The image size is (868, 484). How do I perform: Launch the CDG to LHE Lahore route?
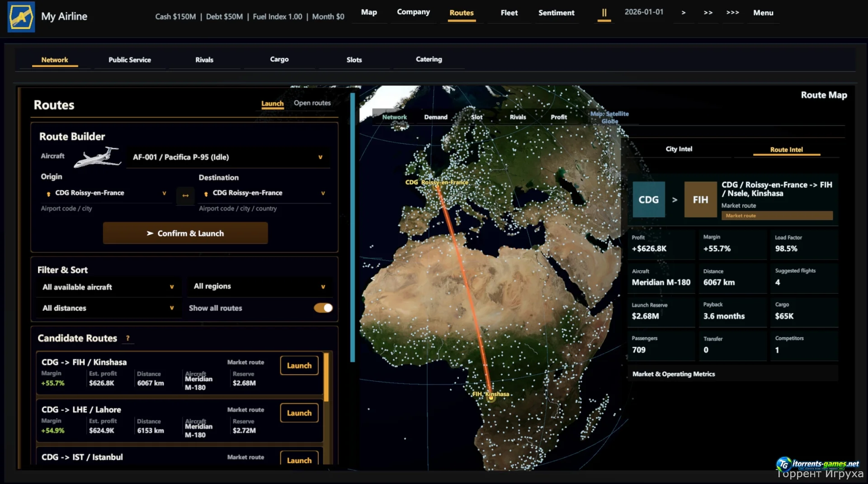point(299,413)
